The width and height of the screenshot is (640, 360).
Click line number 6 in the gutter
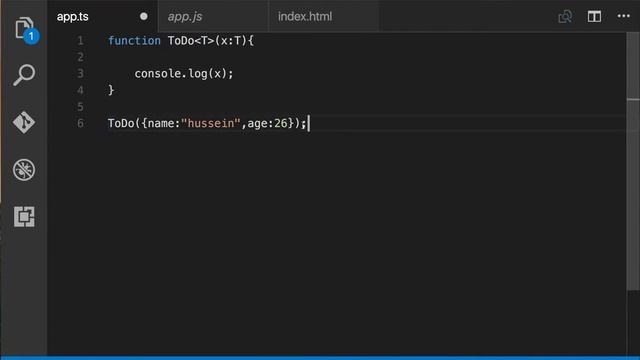coord(80,123)
